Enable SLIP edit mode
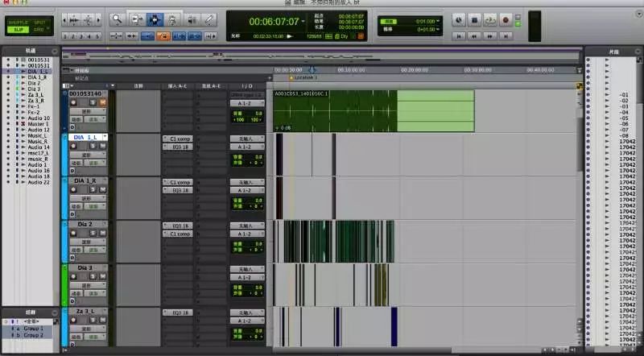This screenshot has width=644, height=356. pyautogui.click(x=18, y=30)
